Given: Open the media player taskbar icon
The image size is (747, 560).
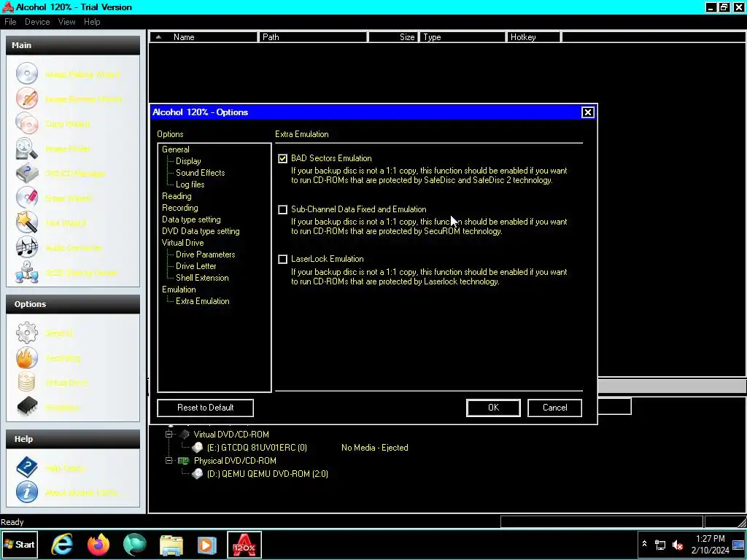Looking at the screenshot, I should tap(206, 545).
